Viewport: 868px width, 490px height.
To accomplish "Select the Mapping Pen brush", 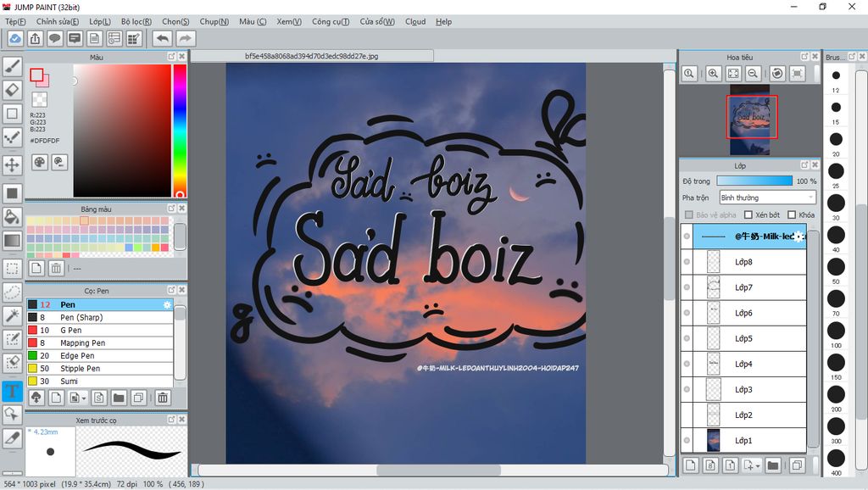I will 100,342.
